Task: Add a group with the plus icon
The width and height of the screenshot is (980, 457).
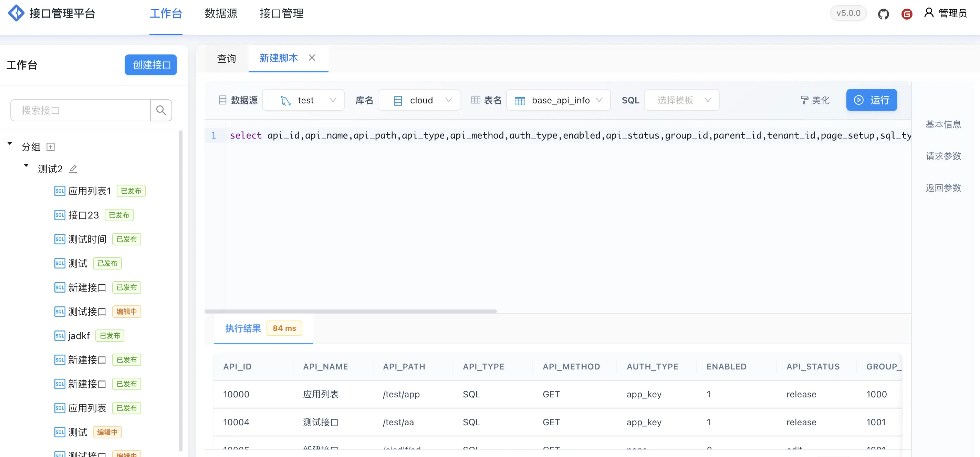Action: coord(50,146)
